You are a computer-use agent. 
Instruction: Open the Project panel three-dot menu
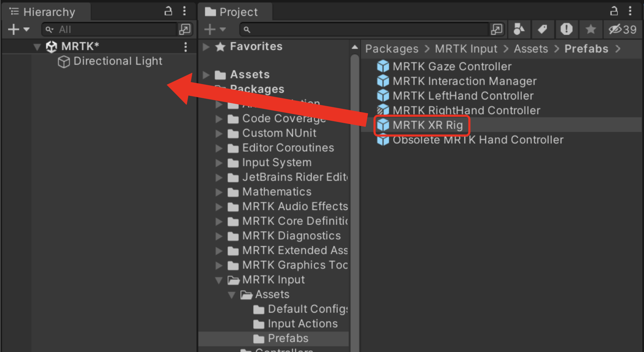coord(630,11)
